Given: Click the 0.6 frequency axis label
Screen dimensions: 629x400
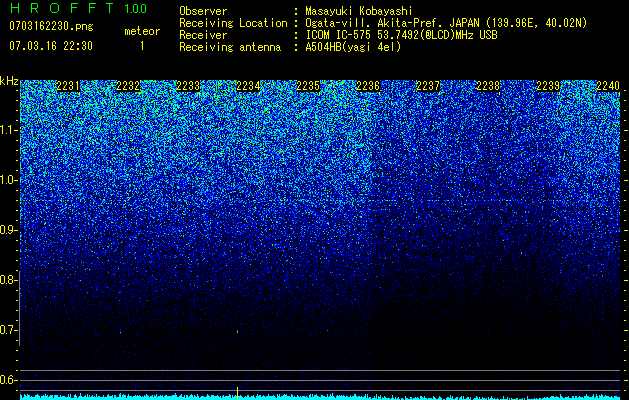Looking at the screenshot, I should (x=9, y=380).
